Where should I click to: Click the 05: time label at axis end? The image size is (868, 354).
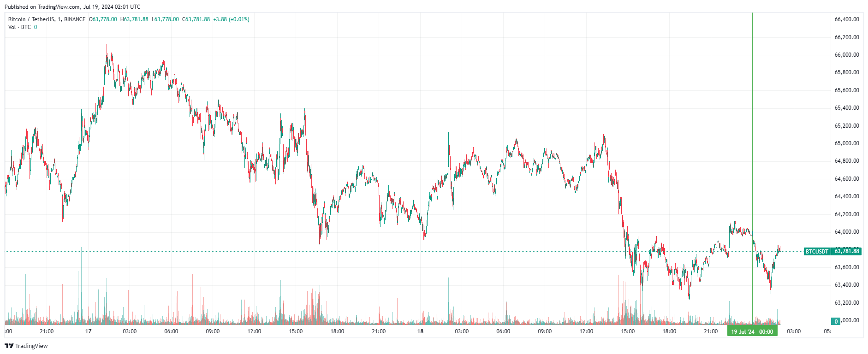pyautogui.click(x=827, y=331)
